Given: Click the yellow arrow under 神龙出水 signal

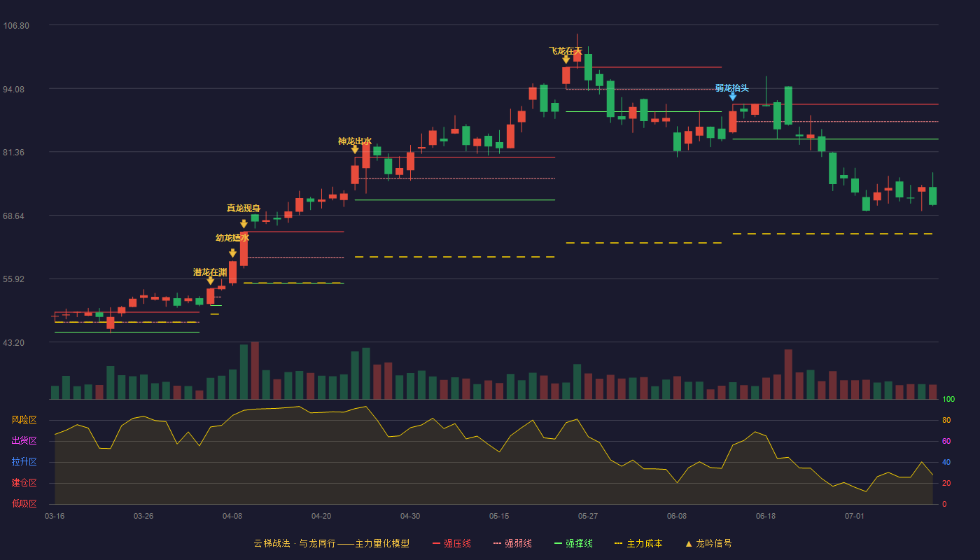Looking at the screenshot, I should point(355,149).
